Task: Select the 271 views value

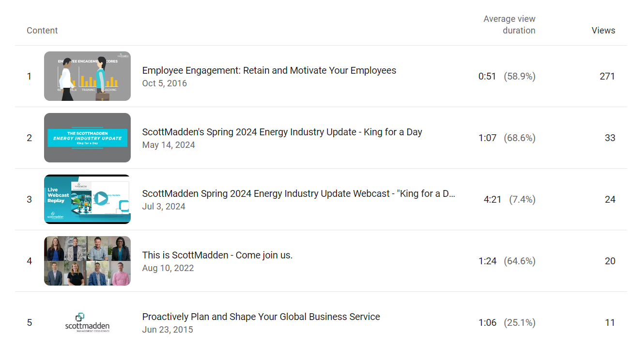Action: click(607, 77)
